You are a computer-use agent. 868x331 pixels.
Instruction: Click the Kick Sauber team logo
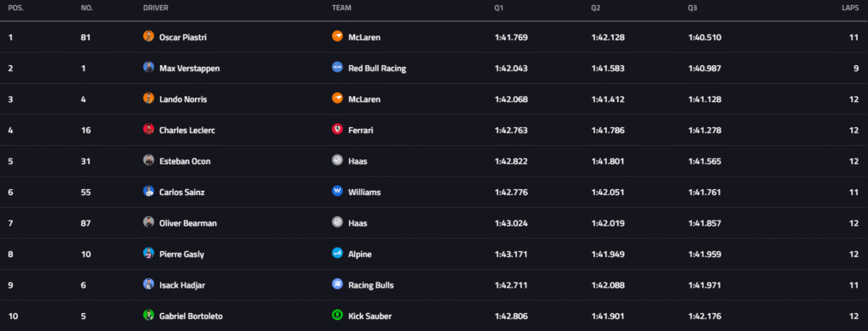tap(337, 316)
